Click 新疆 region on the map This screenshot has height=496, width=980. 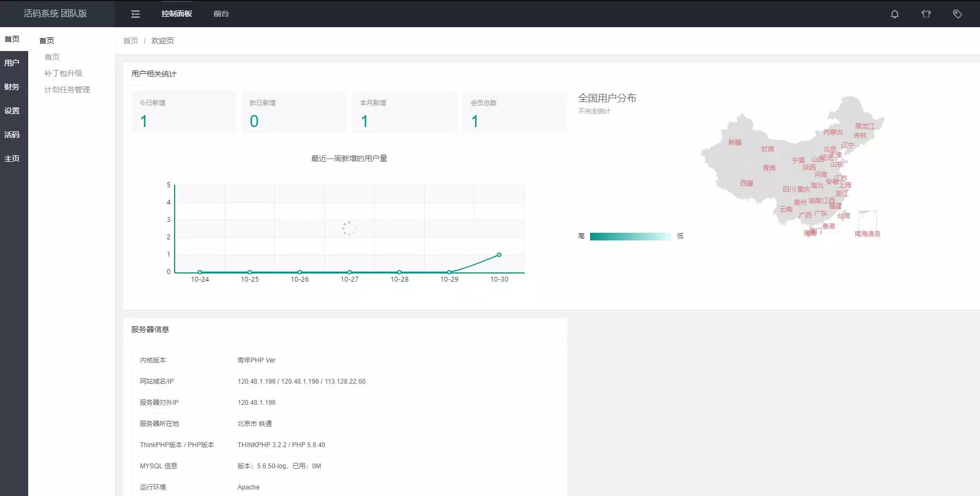point(735,143)
